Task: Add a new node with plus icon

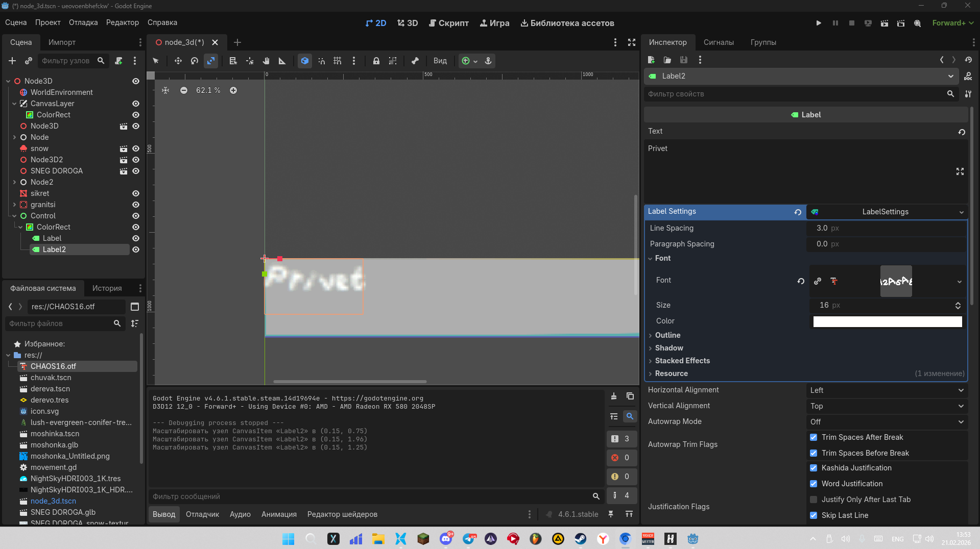Action: click(x=12, y=61)
